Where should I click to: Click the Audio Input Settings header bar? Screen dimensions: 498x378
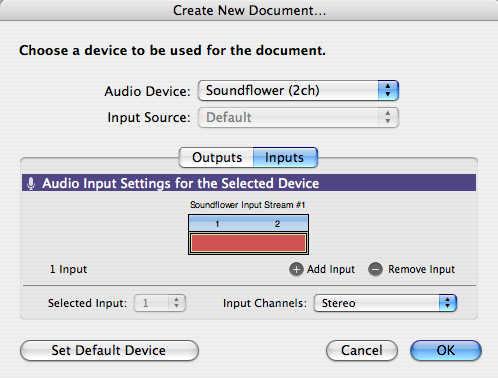click(249, 183)
